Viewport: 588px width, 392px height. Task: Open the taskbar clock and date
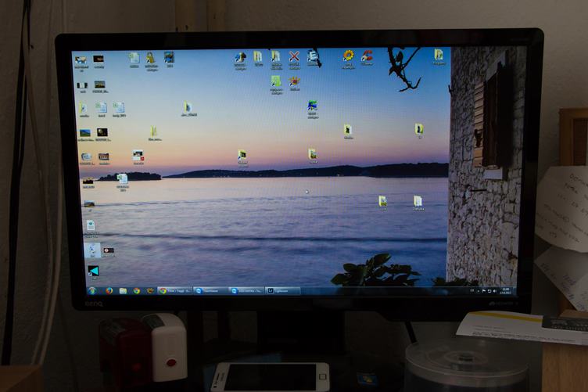pos(505,291)
